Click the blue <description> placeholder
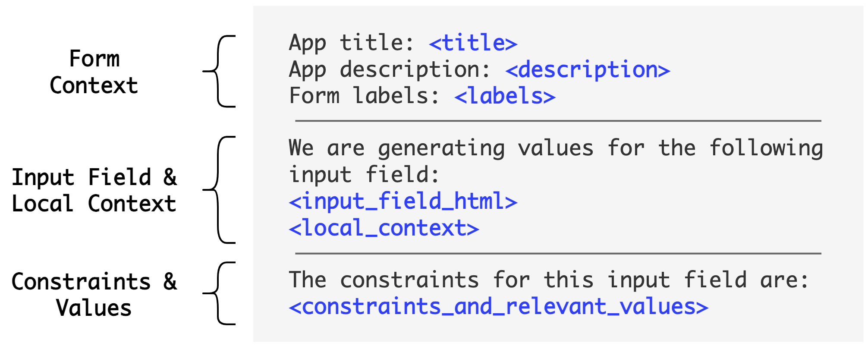Screen dimensions: 868x346 pos(588,70)
